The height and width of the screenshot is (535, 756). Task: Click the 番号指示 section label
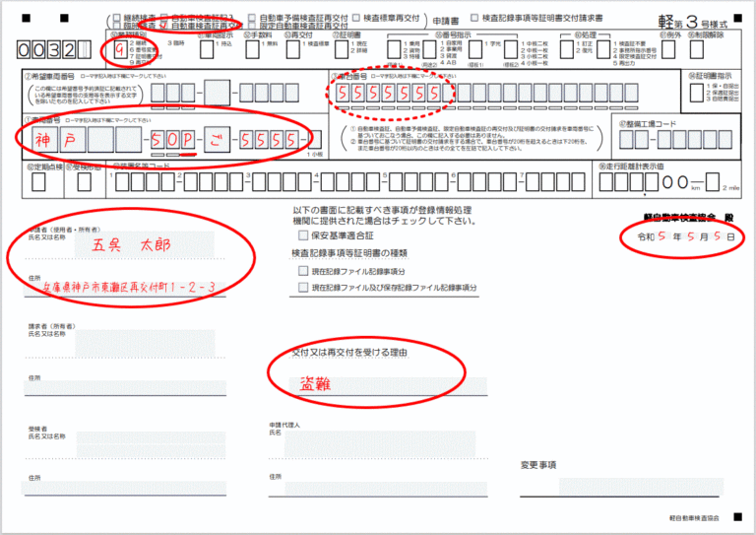point(452,34)
